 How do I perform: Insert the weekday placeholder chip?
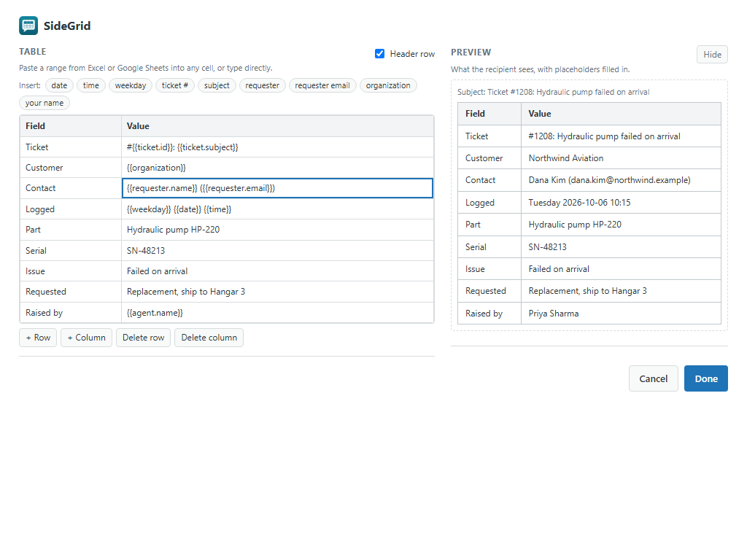click(131, 85)
